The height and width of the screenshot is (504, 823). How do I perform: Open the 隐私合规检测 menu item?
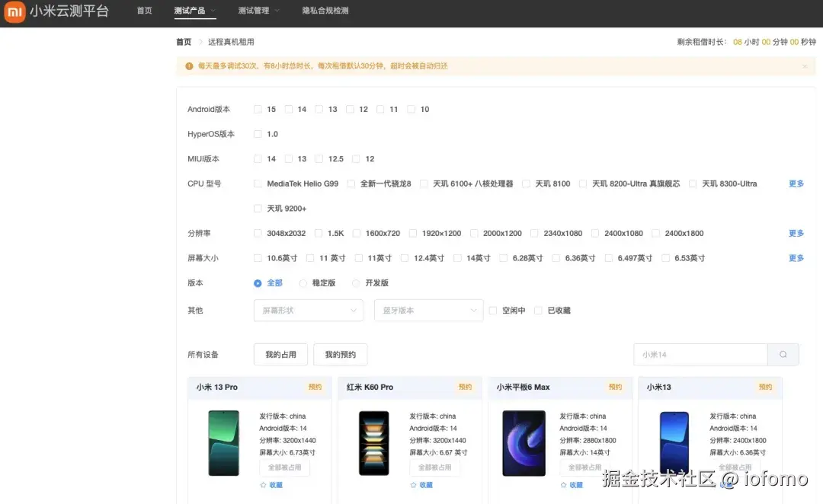pos(325,11)
